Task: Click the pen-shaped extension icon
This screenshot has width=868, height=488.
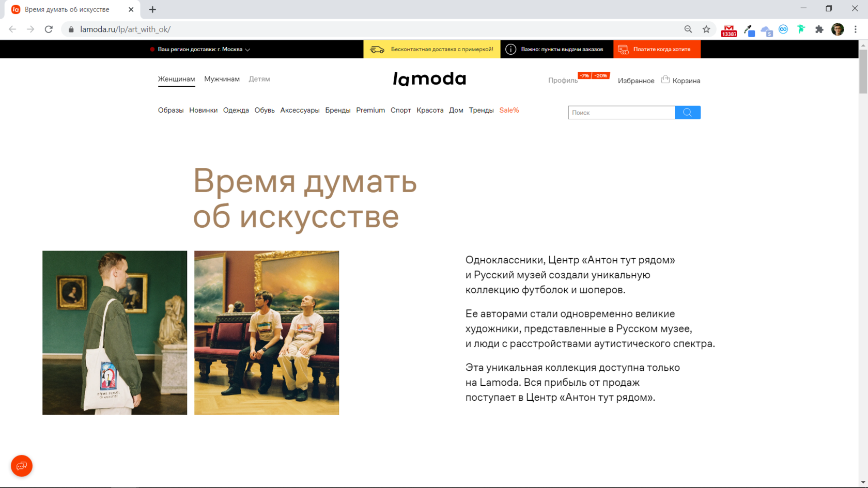Action: tap(749, 30)
